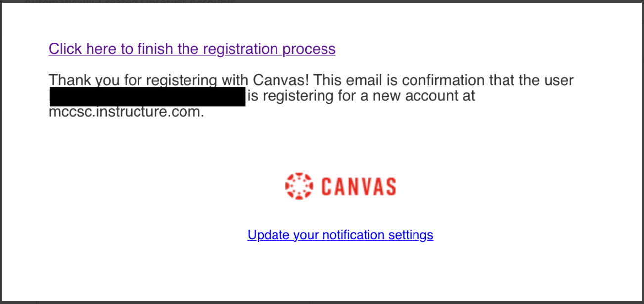Open Update your notification settings link
Image resolution: width=644 pixels, height=304 pixels.
pyautogui.click(x=340, y=235)
